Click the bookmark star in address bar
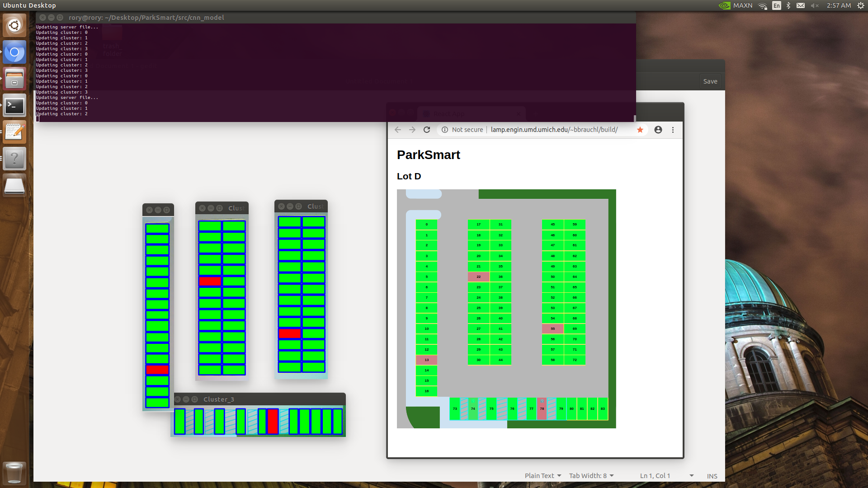Viewport: 868px width, 488px height. 640,130
